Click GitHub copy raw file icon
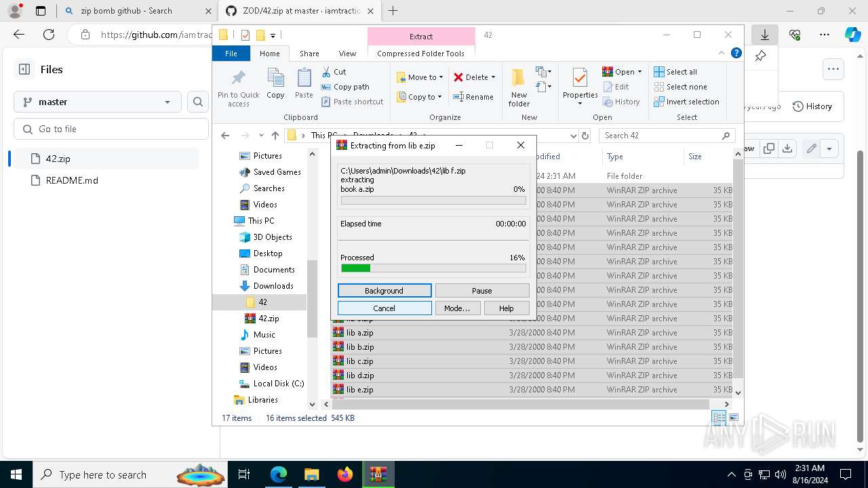The height and width of the screenshot is (488, 868). tap(769, 148)
